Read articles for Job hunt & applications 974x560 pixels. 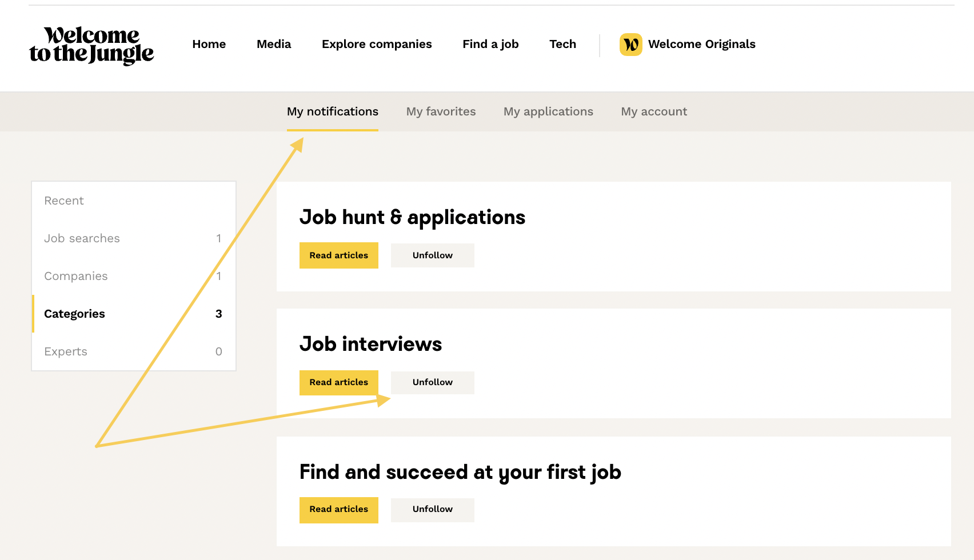point(339,255)
